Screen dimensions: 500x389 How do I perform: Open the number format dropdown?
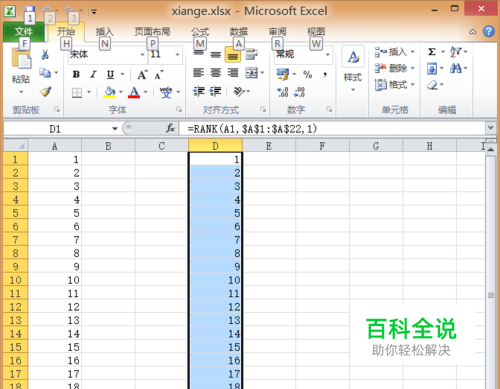(x=328, y=55)
